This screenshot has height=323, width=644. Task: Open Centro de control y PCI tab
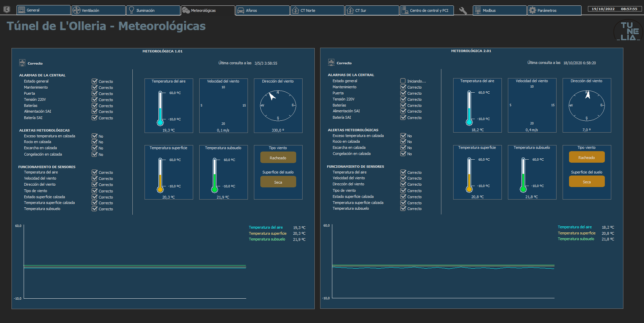tap(427, 10)
